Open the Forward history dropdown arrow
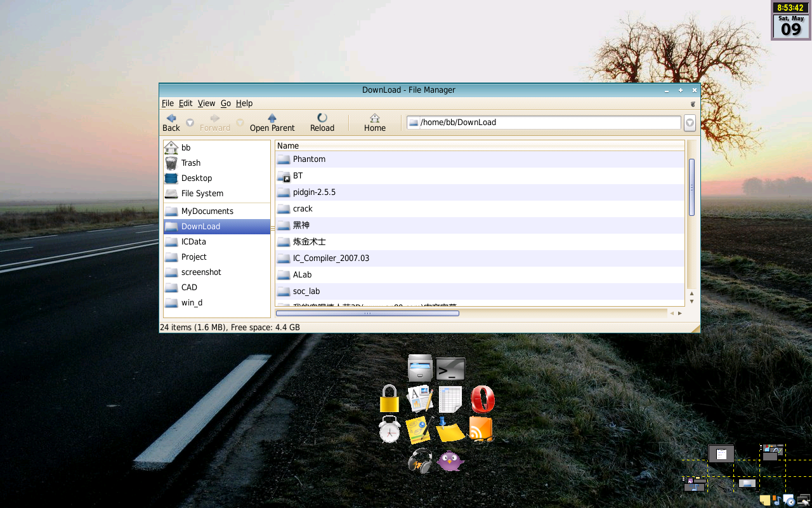 coord(240,123)
